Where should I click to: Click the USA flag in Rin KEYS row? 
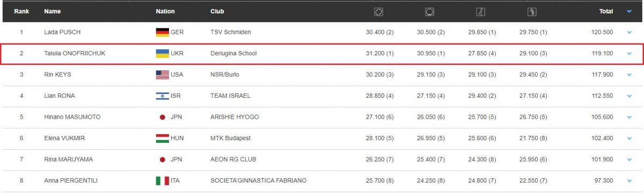(163, 75)
